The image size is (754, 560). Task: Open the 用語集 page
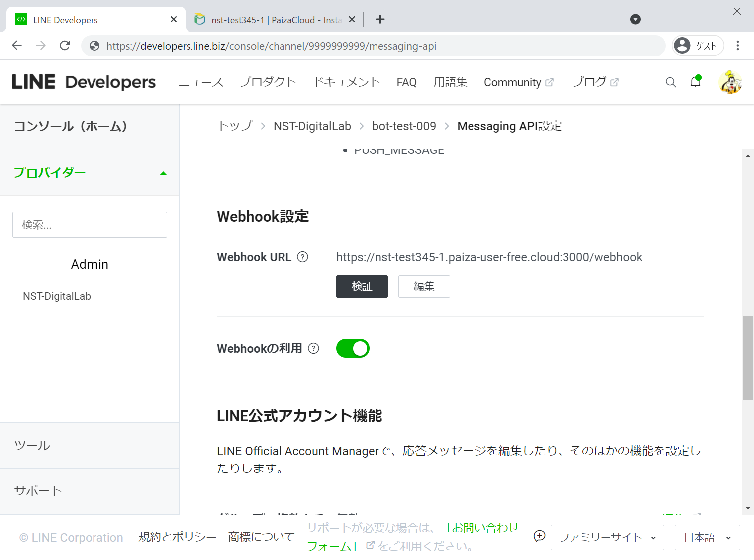click(x=450, y=82)
